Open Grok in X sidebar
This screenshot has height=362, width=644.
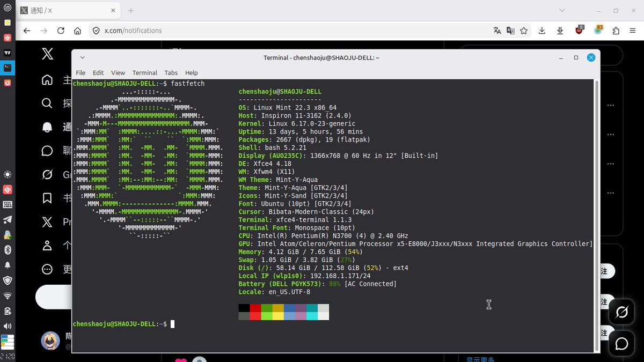point(47,174)
